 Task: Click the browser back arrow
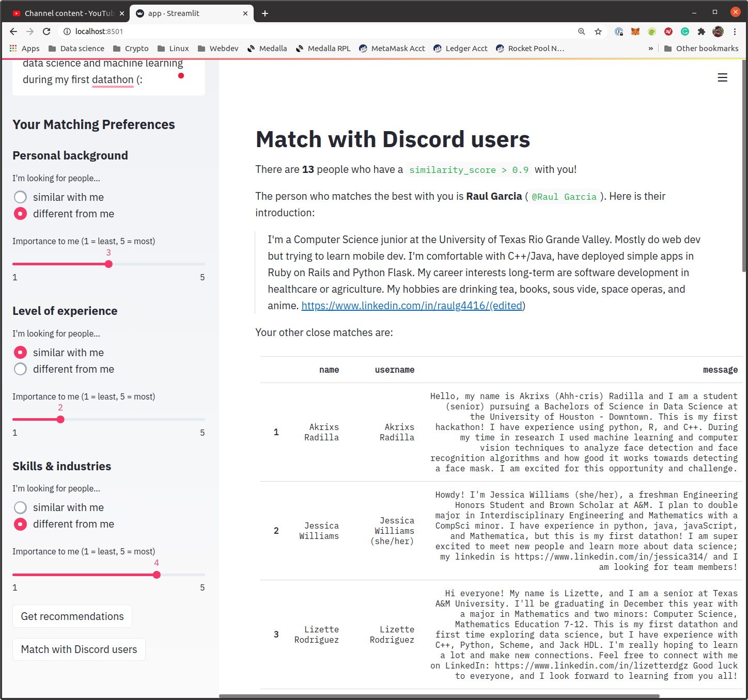click(13, 31)
